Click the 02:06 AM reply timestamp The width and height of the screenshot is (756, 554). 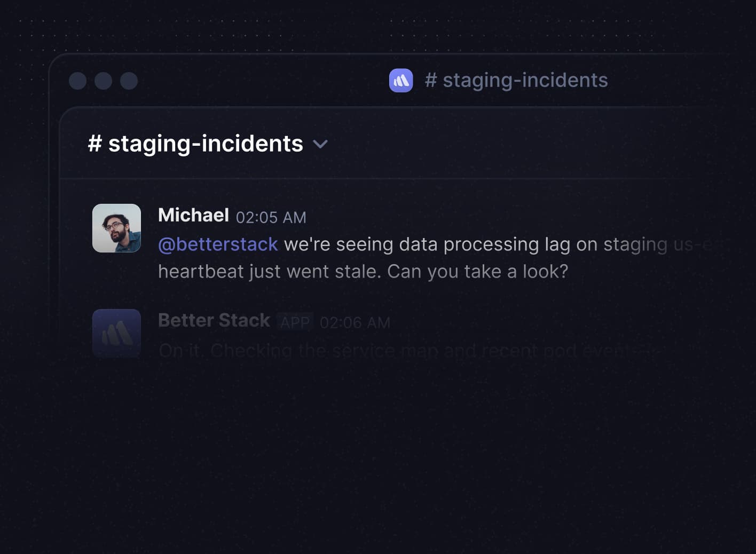point(355,323)
